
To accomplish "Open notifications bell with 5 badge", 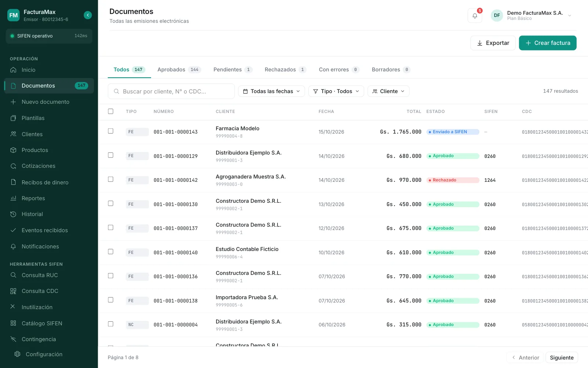I will coord(475,16).
